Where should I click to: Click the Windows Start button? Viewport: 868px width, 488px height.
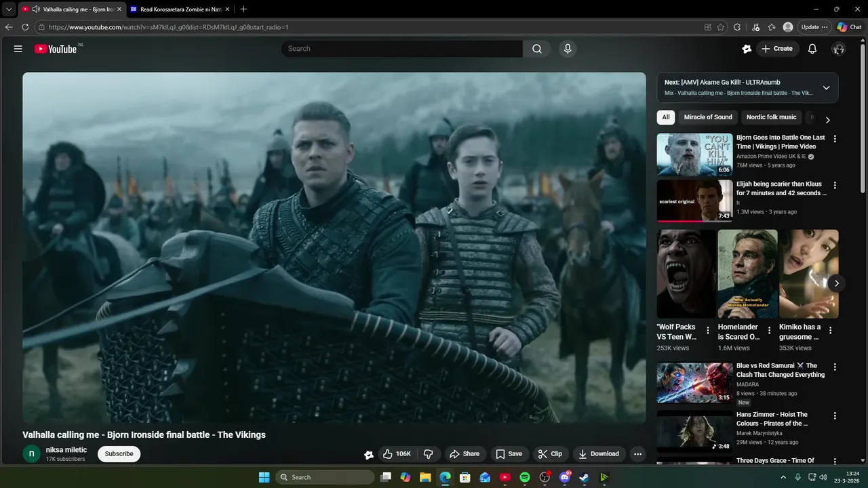(264, 477)
